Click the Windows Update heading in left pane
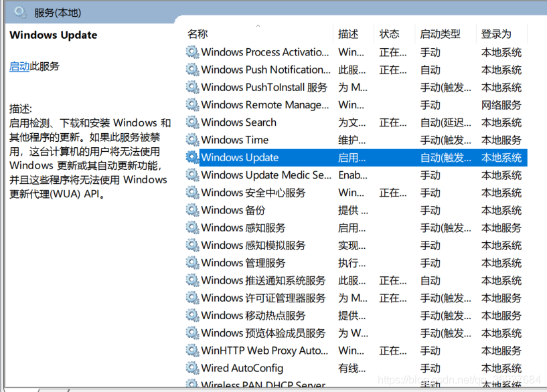547x392 pixels. (54, 35)
